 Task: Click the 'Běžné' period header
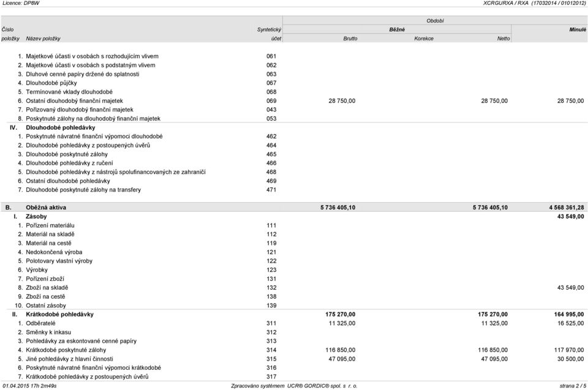click(397, 29)
